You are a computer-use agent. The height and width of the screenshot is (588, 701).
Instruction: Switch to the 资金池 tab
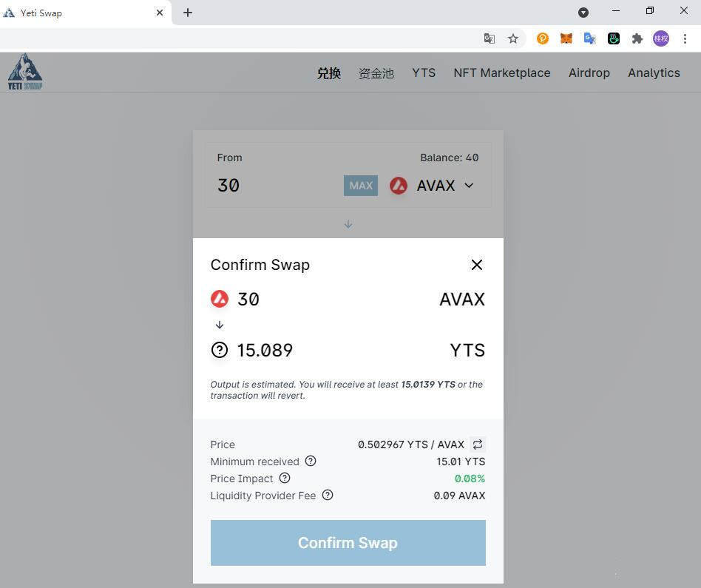pos(376,73)
